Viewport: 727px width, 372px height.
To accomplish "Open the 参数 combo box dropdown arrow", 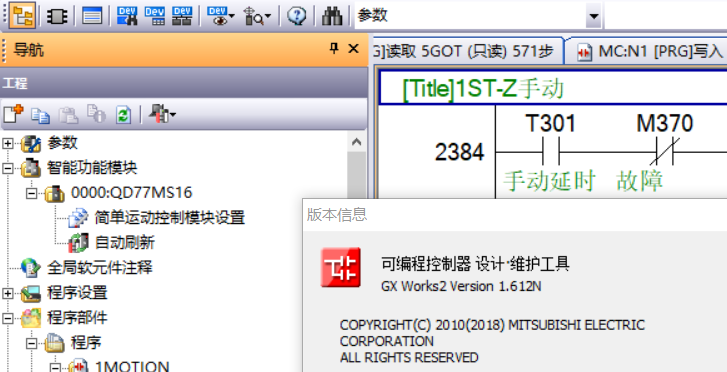I will point(593,18).
